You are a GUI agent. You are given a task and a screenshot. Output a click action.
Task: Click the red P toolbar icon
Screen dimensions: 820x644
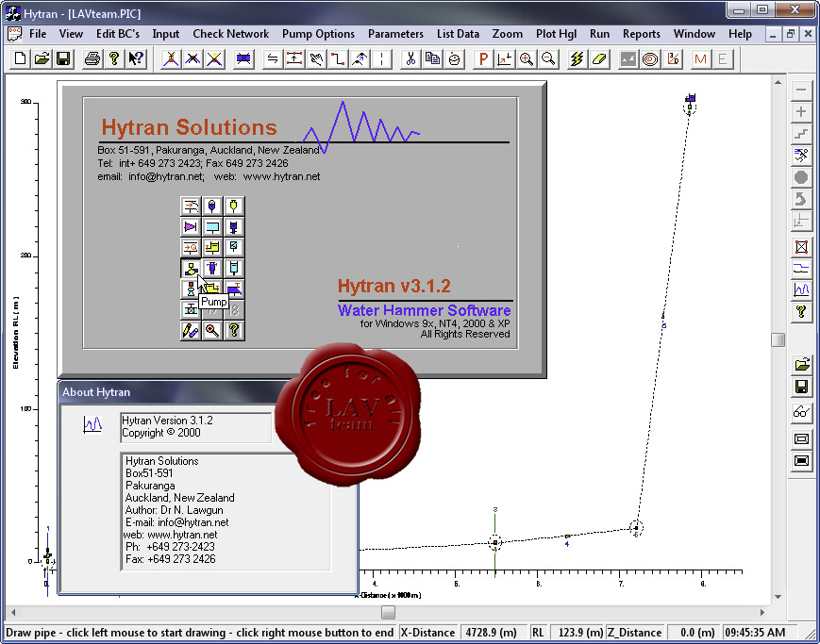(483, 58)
